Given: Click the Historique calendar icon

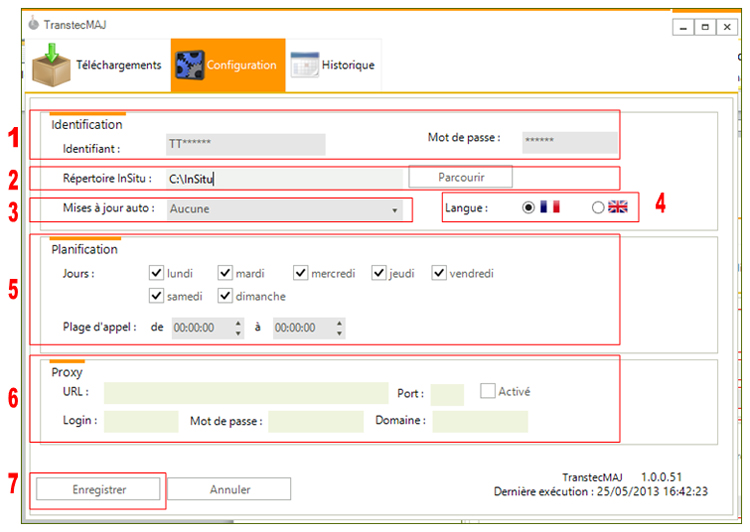Looking at the screenshot, I should [x=304, y=66].
